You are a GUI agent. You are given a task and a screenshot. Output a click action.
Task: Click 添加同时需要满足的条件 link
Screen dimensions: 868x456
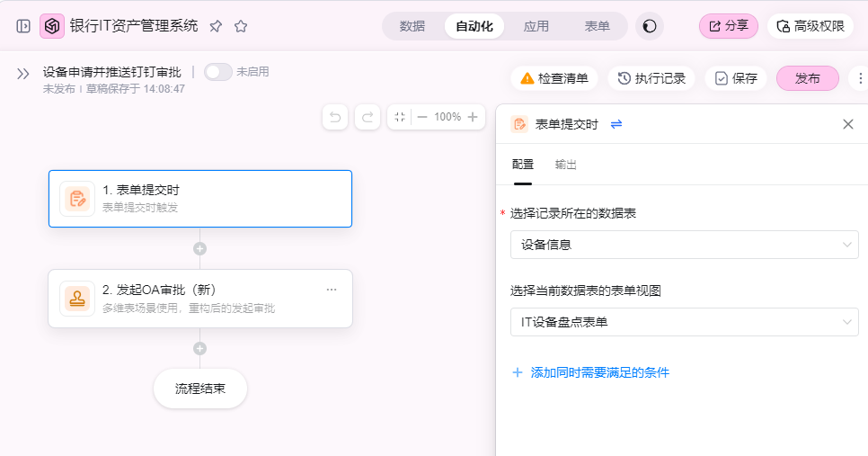590,373
